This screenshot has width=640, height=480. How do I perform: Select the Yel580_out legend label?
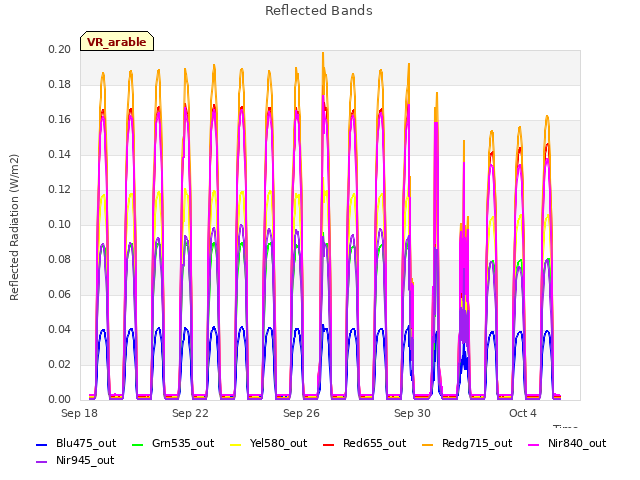278,443
